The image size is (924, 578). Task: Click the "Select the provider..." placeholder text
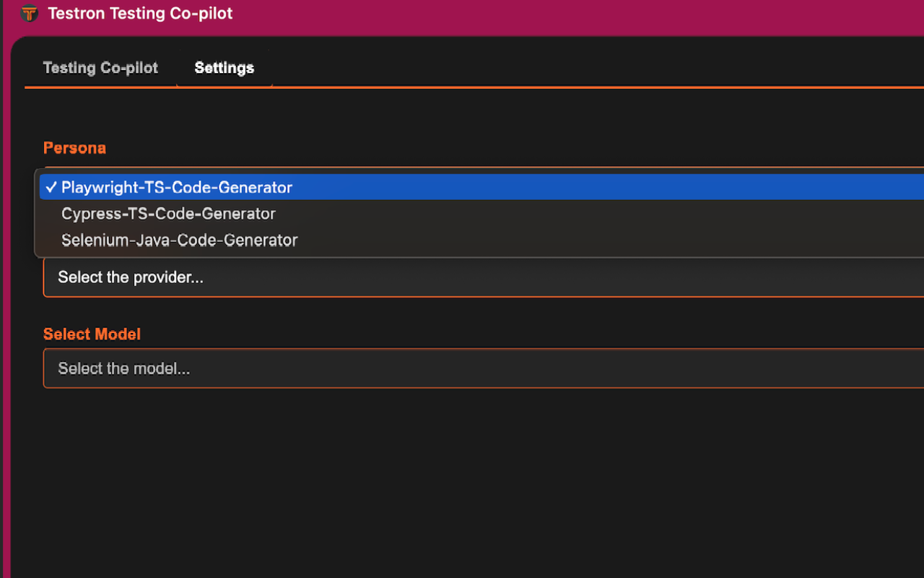click(130, 278)
